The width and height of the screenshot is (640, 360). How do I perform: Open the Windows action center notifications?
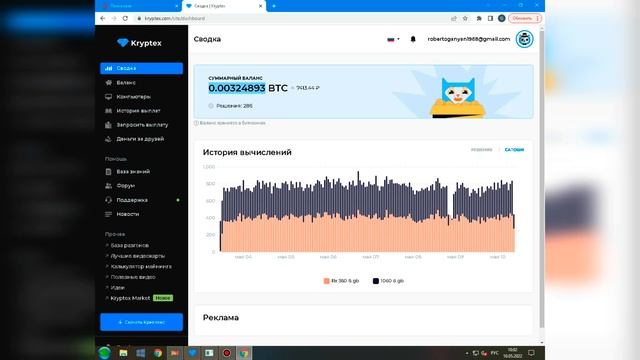pos(531,353)
